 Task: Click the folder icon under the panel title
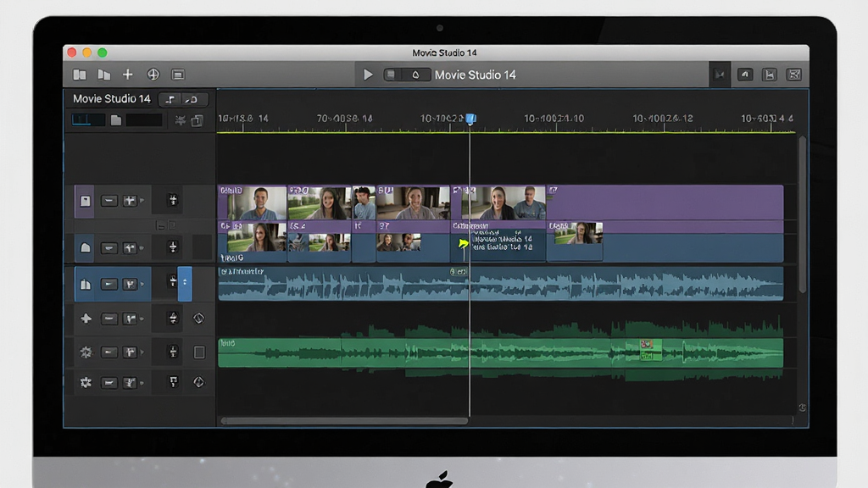[x=115, y=120]
